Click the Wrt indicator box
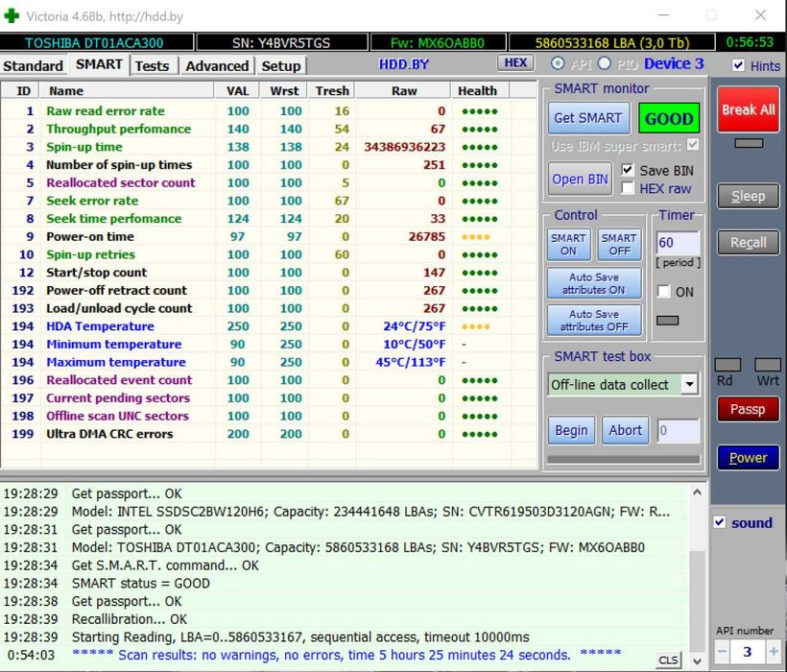This screenshot has height=672, width=787. (x=768, y=365)
